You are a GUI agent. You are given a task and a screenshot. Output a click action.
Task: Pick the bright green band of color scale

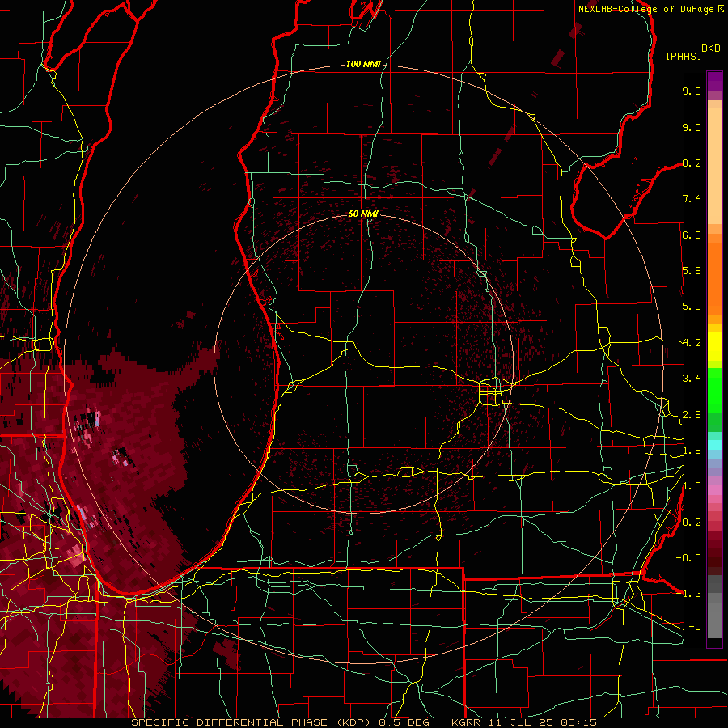pyautogui.click(x=714, y=392)
